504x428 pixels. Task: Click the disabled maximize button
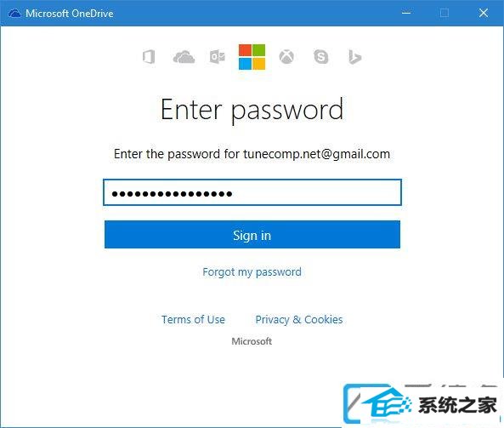(445, 14)
